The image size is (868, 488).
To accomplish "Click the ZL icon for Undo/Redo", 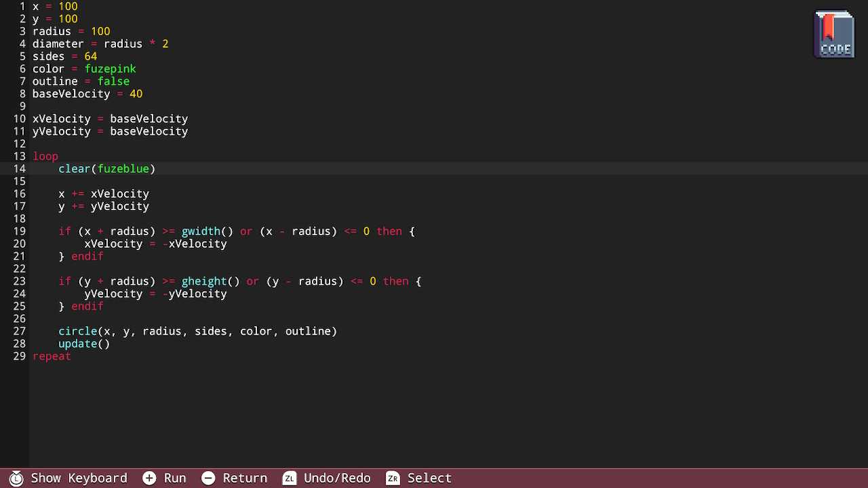I will [290, 478].
